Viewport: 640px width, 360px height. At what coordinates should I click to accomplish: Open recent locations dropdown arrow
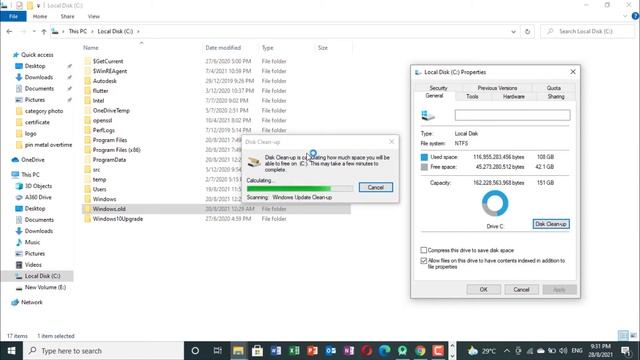[x=34, y=31]
